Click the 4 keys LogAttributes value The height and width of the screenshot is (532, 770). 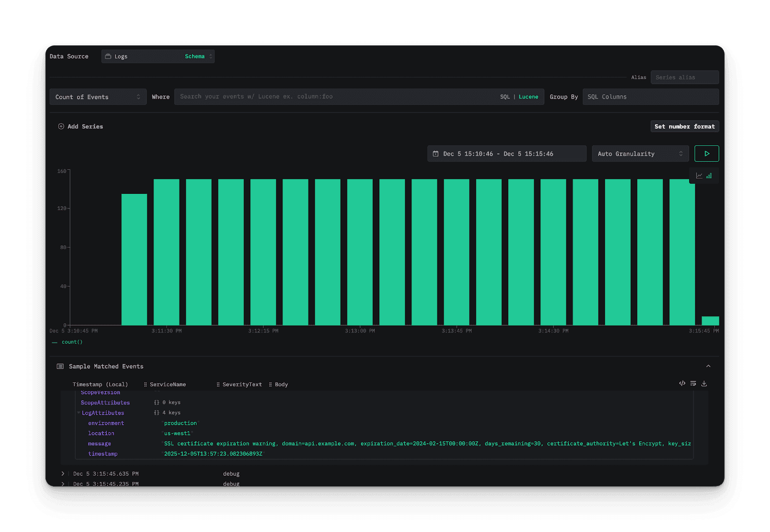pyautogui.click(x=167, y=413)
